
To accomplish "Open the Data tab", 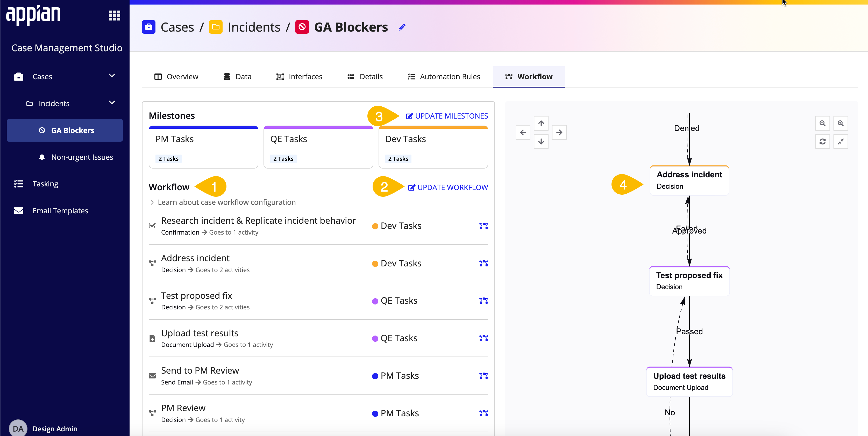I will [237, 76].
